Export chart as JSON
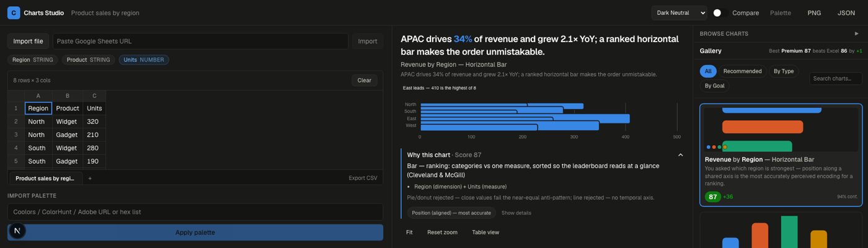Image resolution: width=868 pixels, height=248 pixels. click(846, 12)
